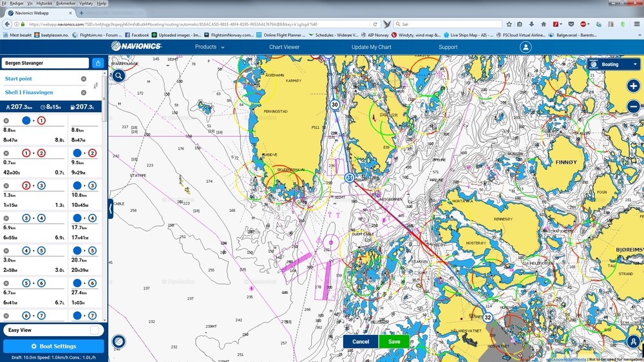Open the downloads arrow icon
644x362 pixels.
point(531,24)
